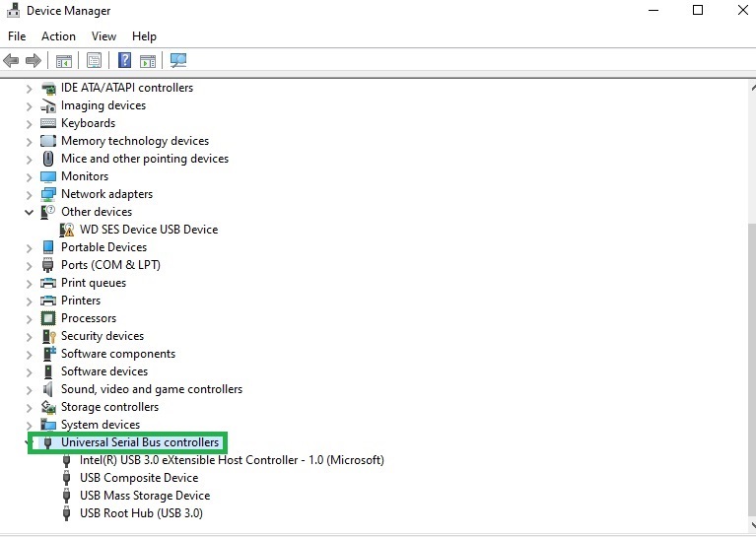Select the Storage controllers label
The height and width of the screenshot is (537, 756).
(x=109, y=407)
